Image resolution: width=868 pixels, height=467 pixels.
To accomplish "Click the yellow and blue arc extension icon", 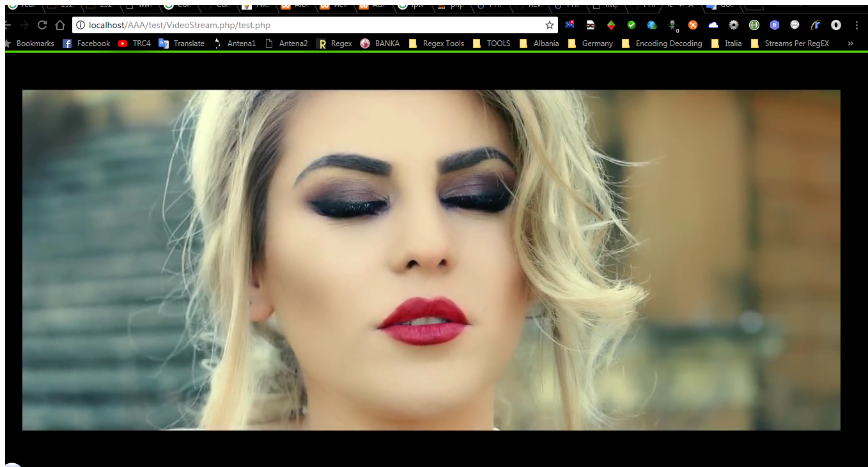I will tap(816, 25).
